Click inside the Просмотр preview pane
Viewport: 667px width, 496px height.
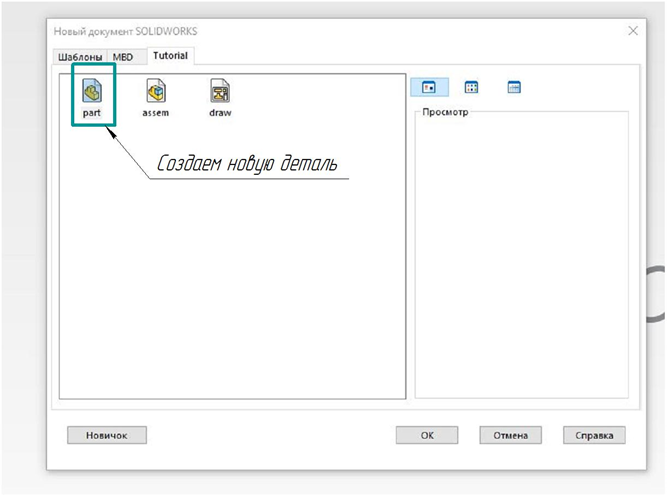pos(522,255)
